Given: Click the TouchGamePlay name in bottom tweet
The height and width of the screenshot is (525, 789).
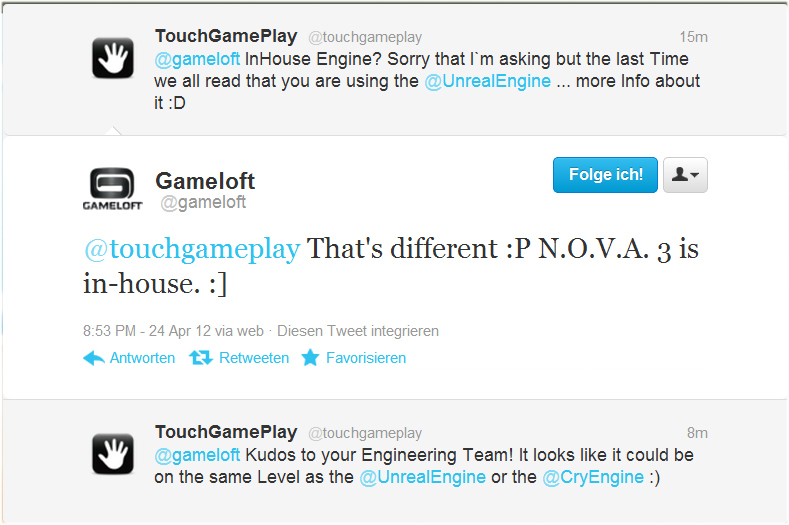Looking at the screenshot, I should (226, 432).
